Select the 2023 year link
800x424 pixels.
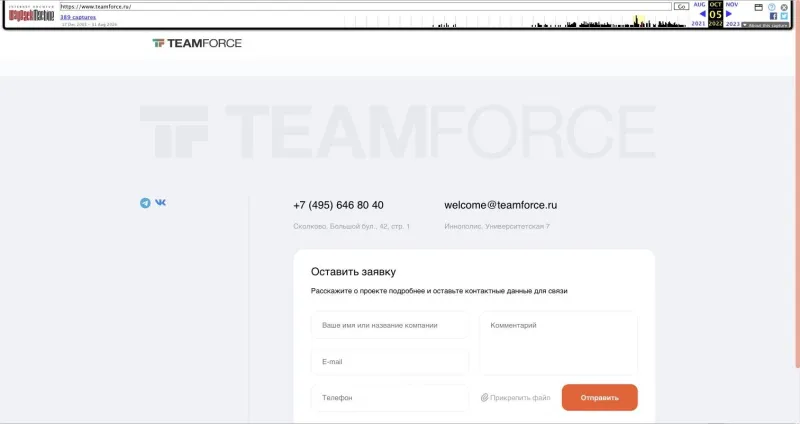pos(733,23)
